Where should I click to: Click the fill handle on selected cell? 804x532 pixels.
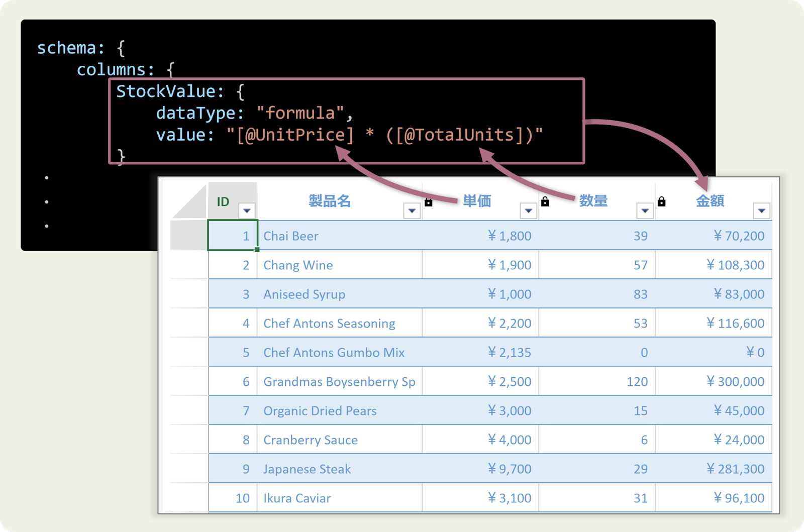pyautogui.click(x=257, y=250)
